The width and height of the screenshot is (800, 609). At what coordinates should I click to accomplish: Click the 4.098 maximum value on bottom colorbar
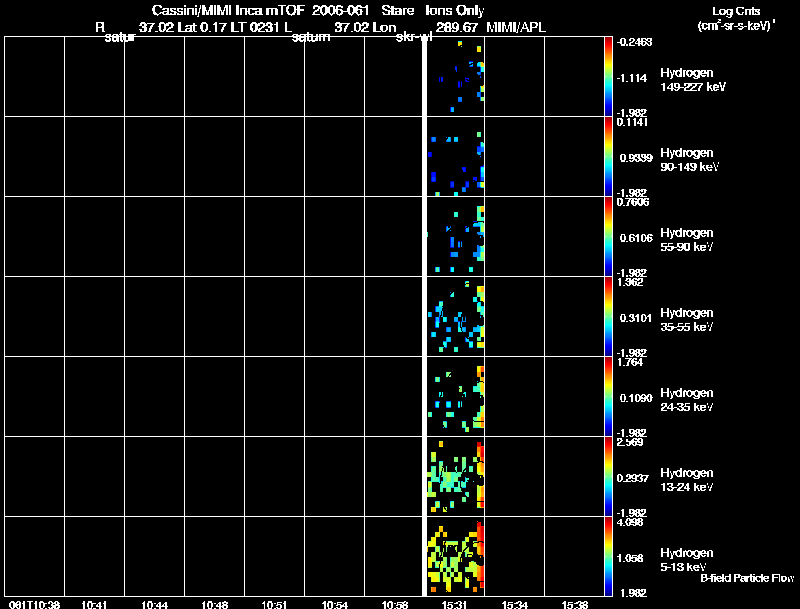630,522
